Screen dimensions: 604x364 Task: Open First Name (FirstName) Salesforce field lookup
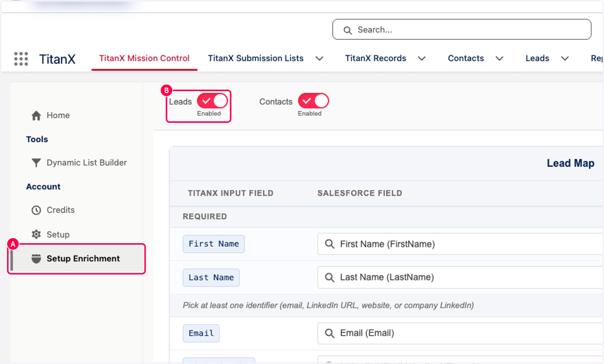pyautogui.click(x=461, y=244)
